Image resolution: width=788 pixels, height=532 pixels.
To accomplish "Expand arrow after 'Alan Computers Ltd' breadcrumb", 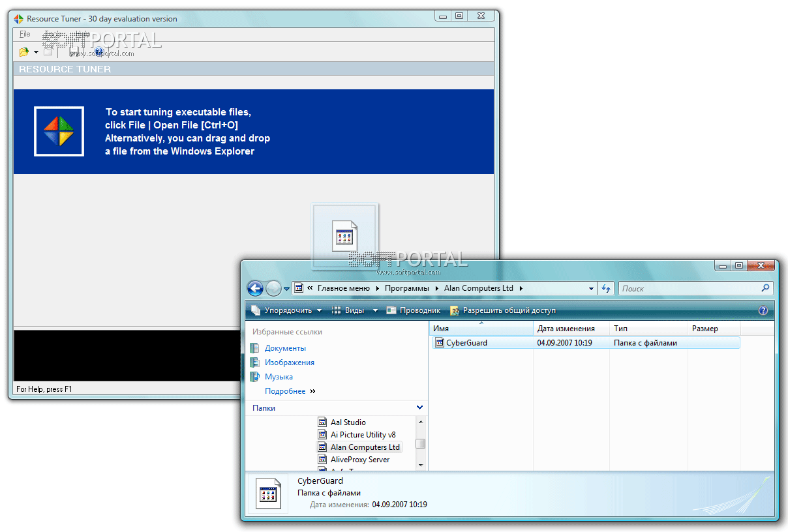I will pos(521,288).
